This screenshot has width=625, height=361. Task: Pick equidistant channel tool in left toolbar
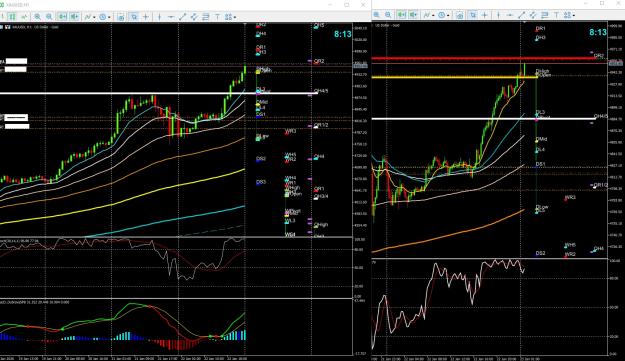click(194, 17)
